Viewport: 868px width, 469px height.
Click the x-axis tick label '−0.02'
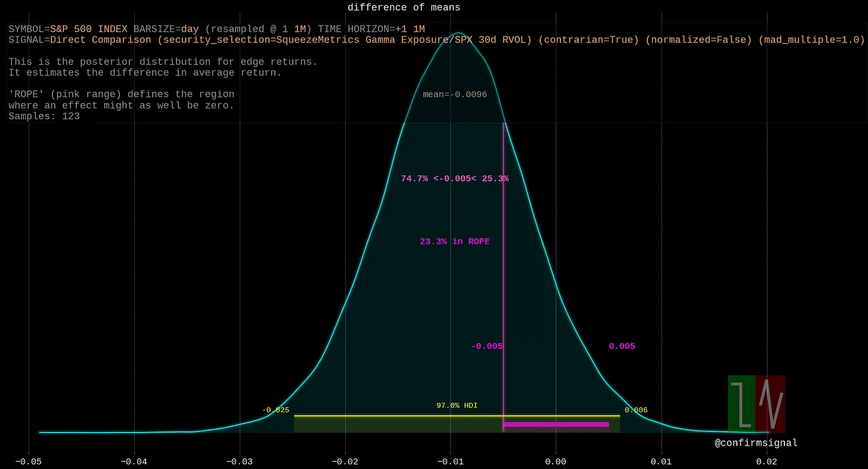345,461
